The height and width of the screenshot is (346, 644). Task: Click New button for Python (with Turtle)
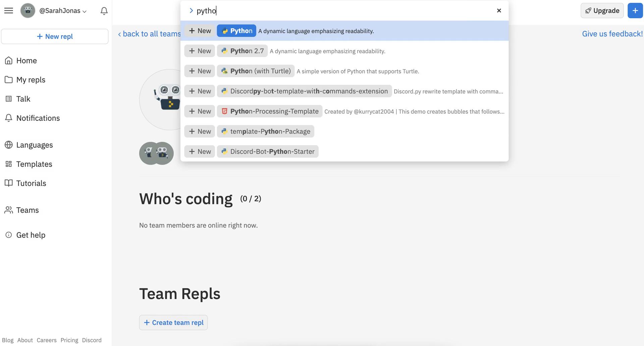click(200, 71)
